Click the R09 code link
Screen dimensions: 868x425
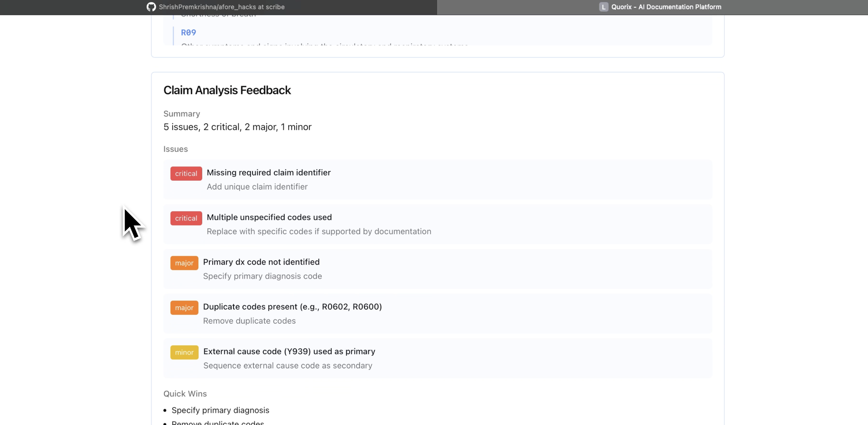click(x=189, y=33)
